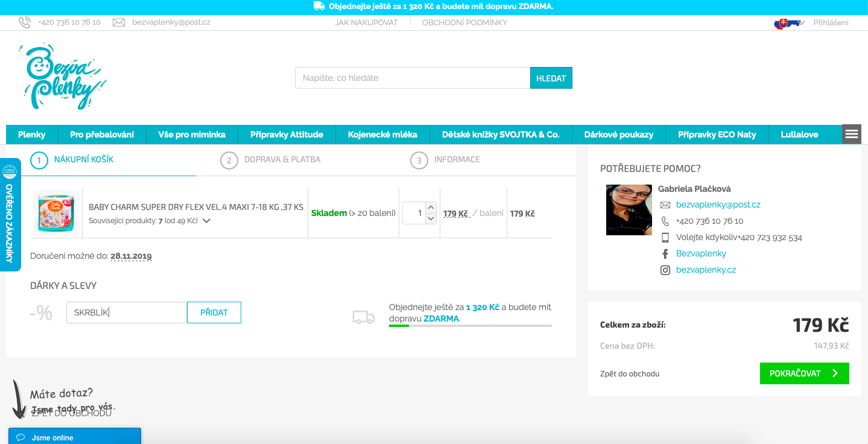Click bezvaplenky@post.cz in top header
Viewport: 868px width, 444px height.
tap(171, 22)
